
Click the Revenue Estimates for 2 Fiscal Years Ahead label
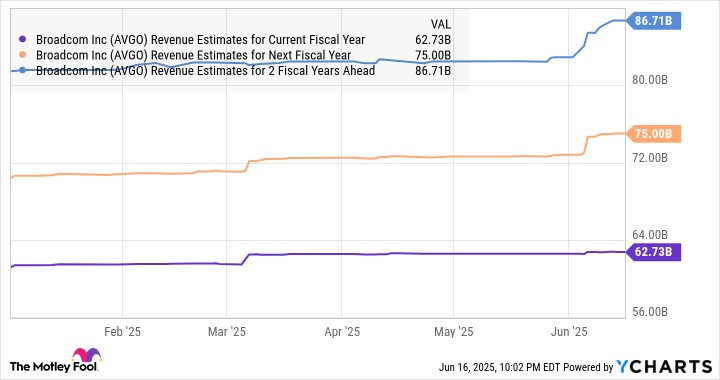(x=206, y=70)
